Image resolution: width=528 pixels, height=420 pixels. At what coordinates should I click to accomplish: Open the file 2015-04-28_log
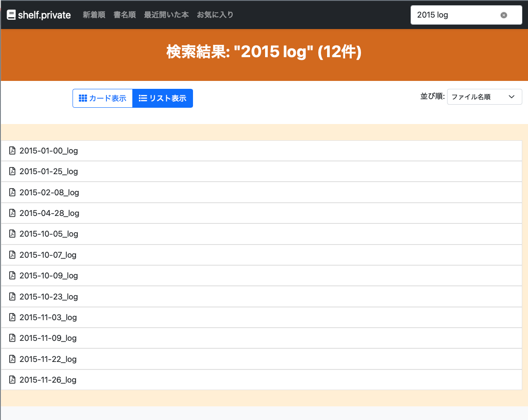261,213
